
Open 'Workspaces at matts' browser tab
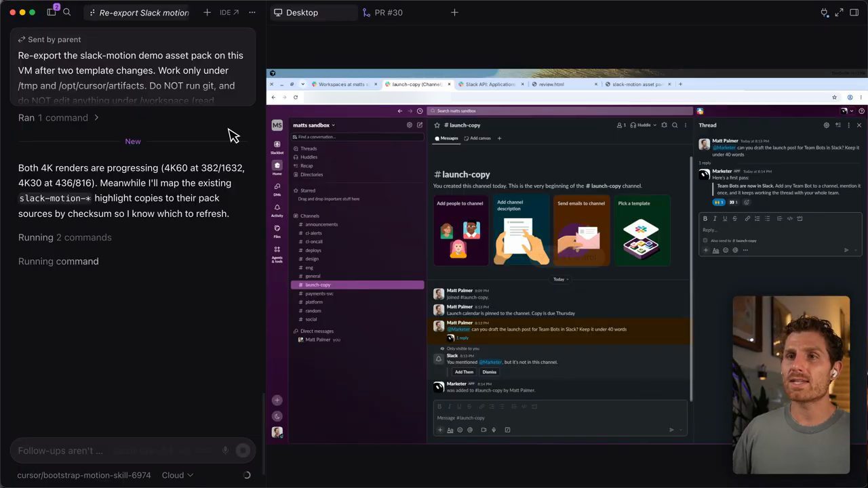(344, 85)
